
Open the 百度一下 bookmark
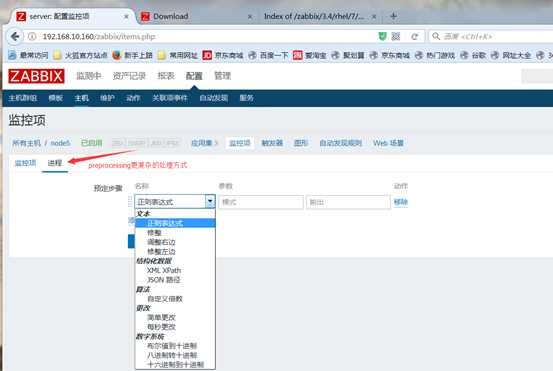268,55
